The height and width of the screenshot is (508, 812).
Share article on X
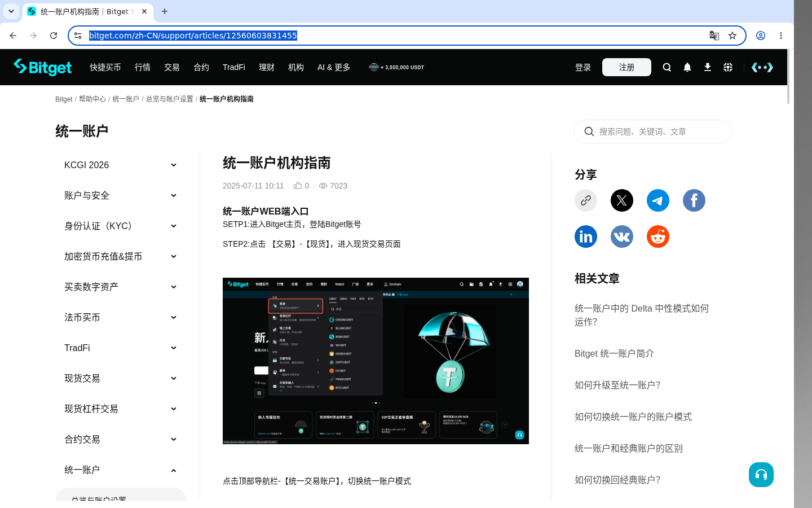[x=622, y=200]
